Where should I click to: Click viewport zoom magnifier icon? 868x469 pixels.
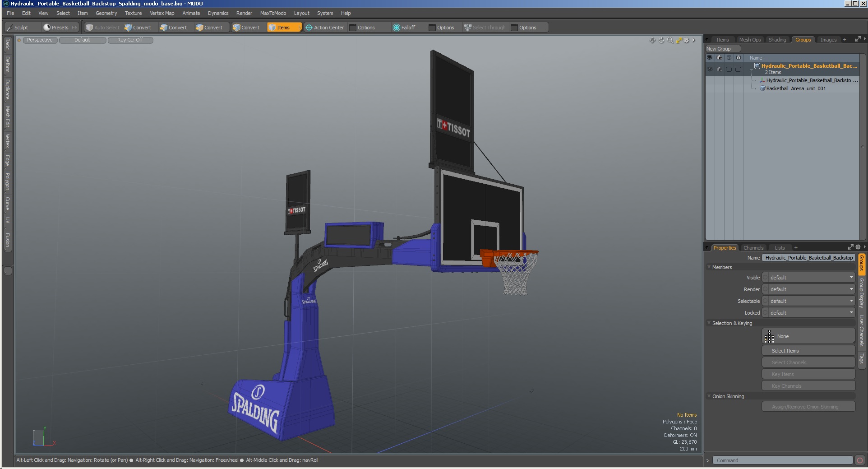pyautogui.click(x=670, y=40)
